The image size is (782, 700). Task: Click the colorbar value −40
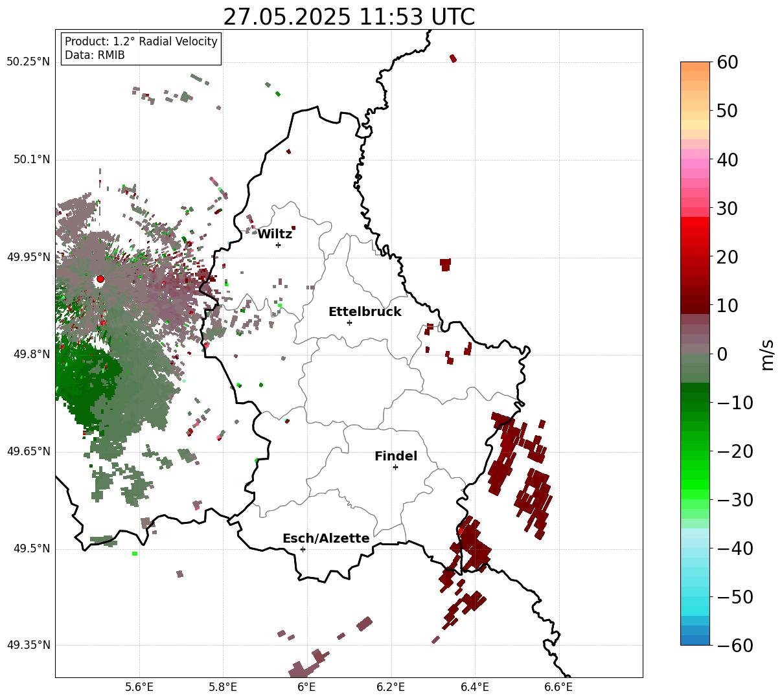click(735, 548)
